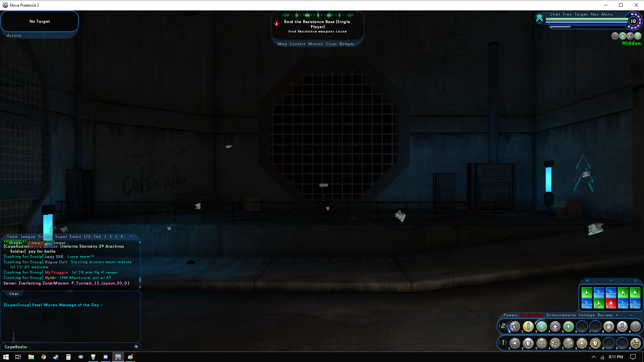Open the Powers window

pos(510,315)
